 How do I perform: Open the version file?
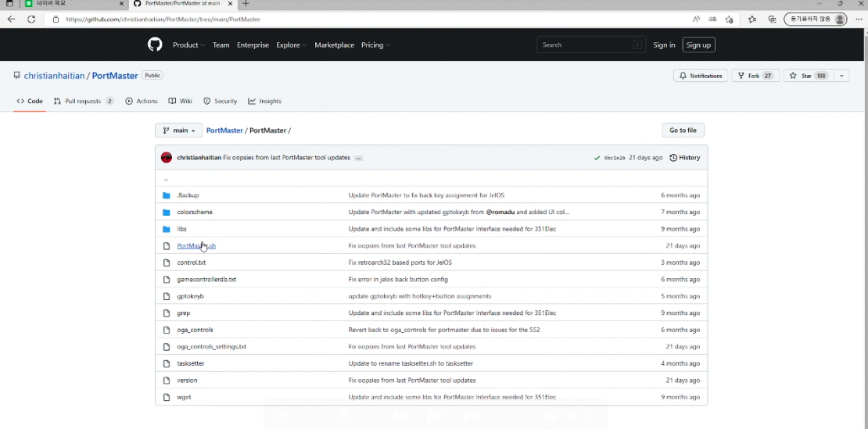[187, 381]
